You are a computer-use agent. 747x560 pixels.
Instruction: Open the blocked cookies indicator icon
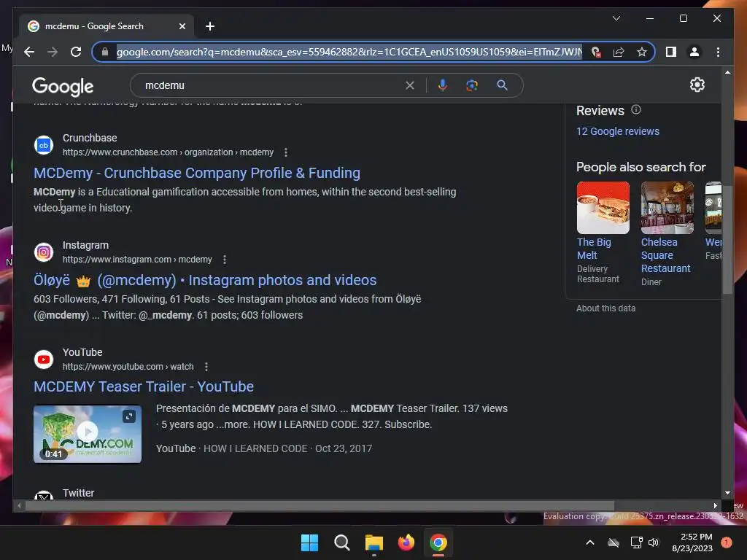coord(595,52)
